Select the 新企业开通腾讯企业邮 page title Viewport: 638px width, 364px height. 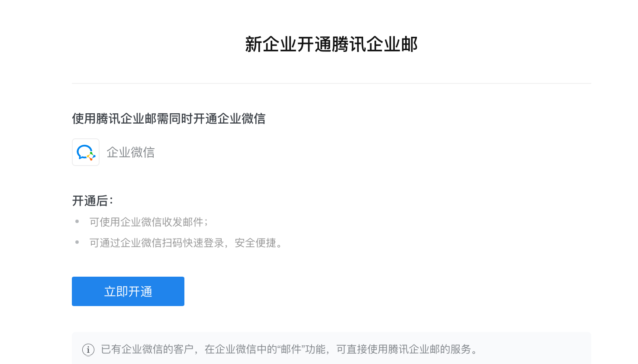click(x=332, y=45)
